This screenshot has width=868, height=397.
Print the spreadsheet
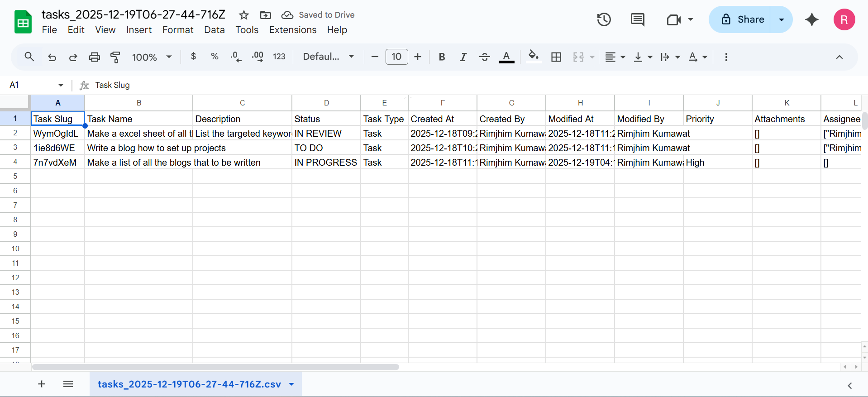pyautogui.click(x=94, y=57)
